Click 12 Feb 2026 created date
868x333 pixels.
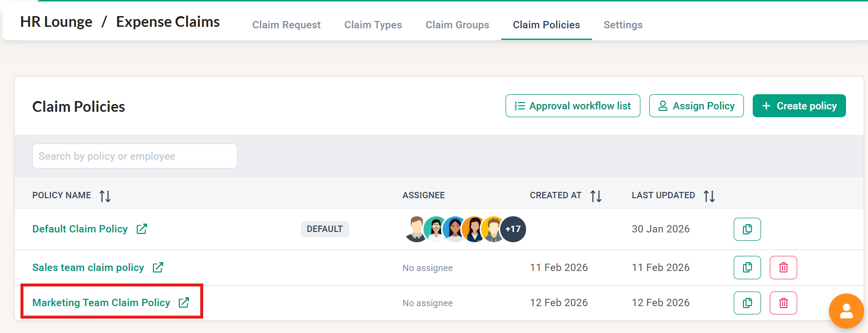coord(559,303)
